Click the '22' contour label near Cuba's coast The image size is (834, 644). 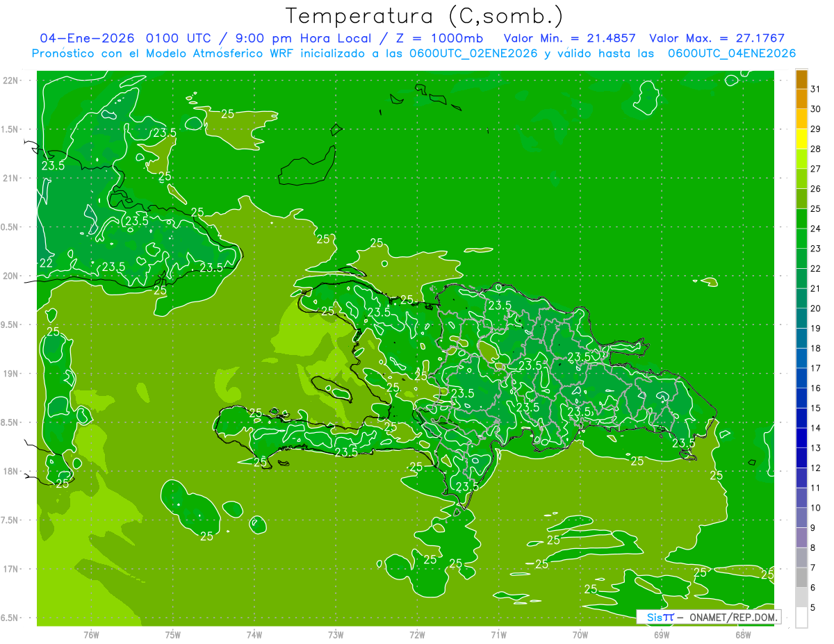click(46, 263)
